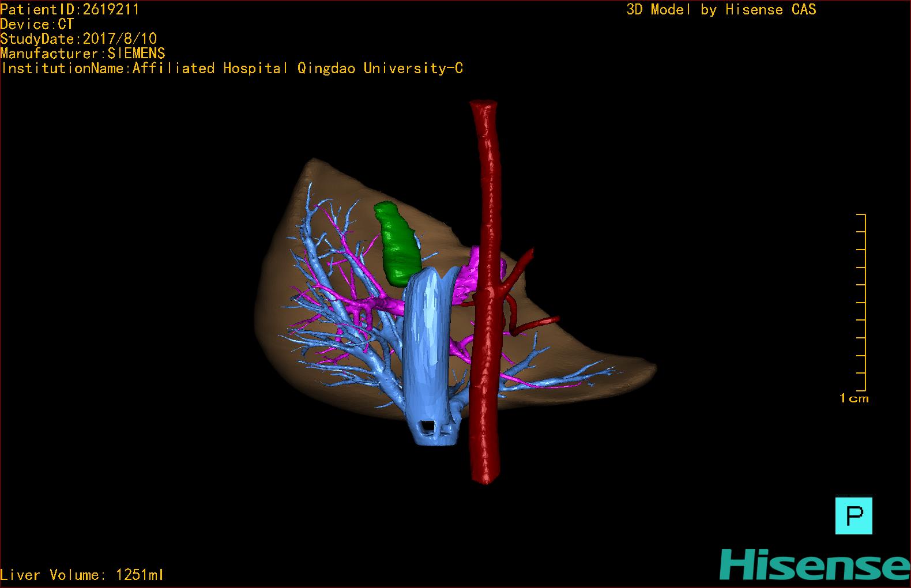Click the '3D Model by Hisense CAS' label
Viewport: 911px width, 588px height.
click(721, 9)
